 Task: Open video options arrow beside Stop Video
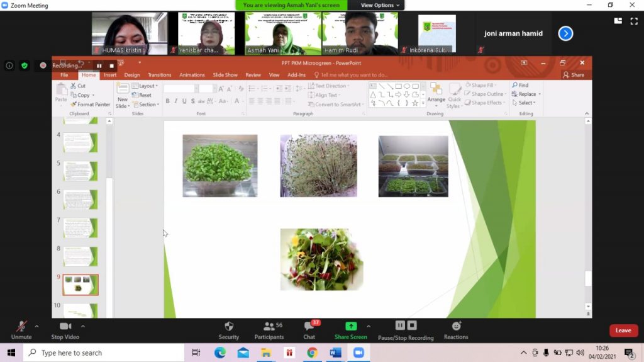click(83, 326)
